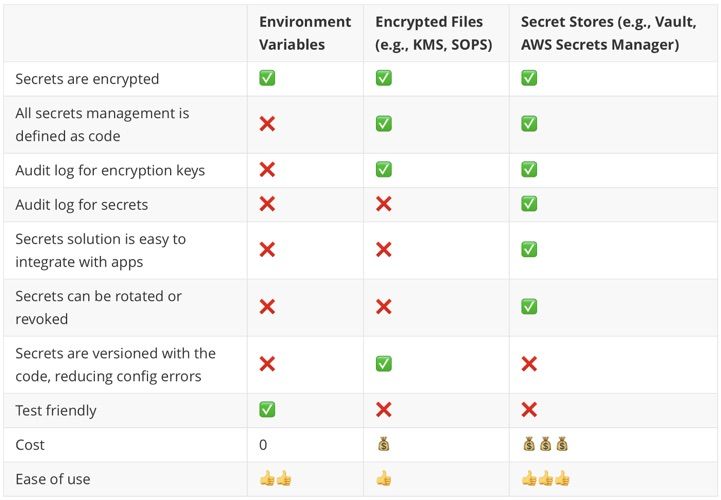
Task: Click the Encrypted Files checkmark in versioned with code row
Action: 383,364
